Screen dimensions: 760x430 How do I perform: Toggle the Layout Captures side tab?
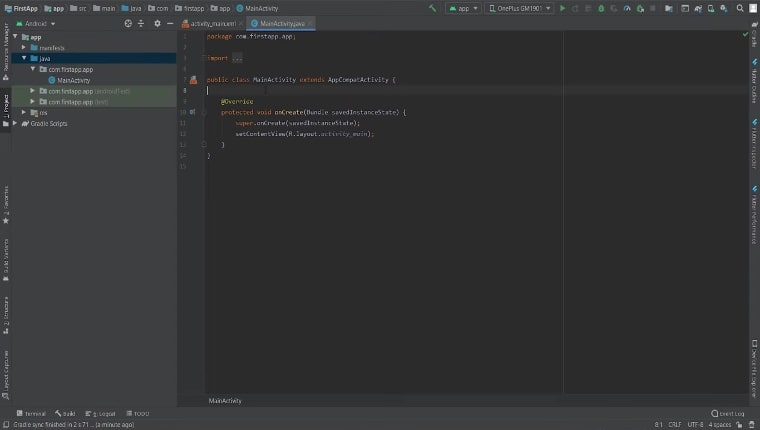[x=6, y=374]
